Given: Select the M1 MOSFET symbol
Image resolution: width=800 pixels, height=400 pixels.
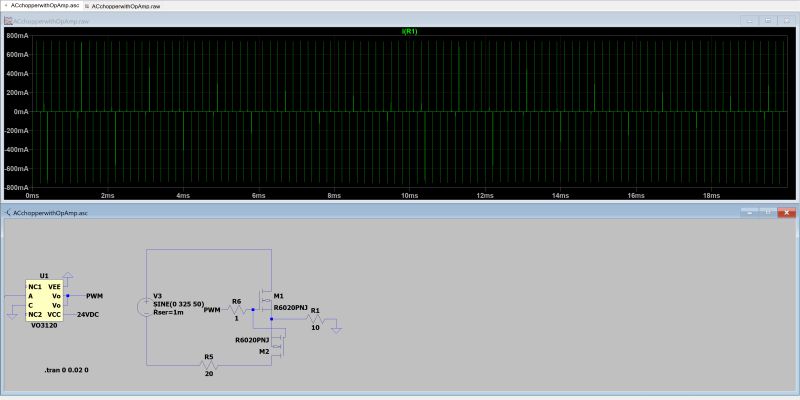Looking at the screenshot, I should pyautogui.click(x=265, y=301).
